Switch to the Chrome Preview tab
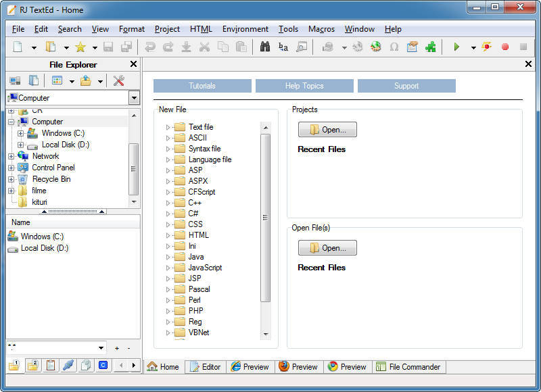 pos(348,367)
